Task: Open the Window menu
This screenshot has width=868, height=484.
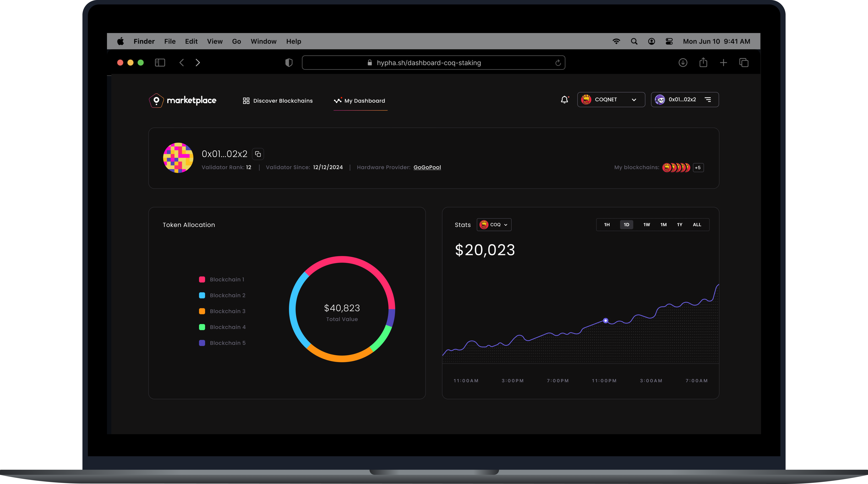Action: tap(263, 41)
